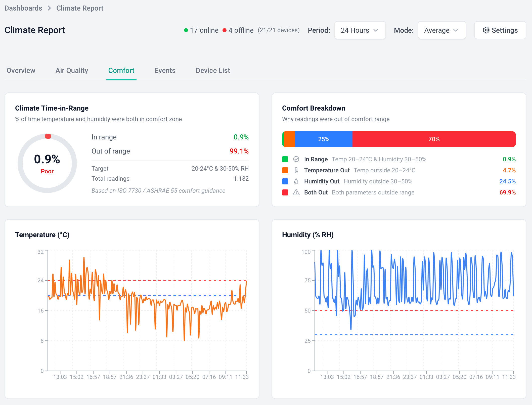Open the Period 24 Hours dropdown
The width and height of the screenshot is (532, 405).
(360, 30)
